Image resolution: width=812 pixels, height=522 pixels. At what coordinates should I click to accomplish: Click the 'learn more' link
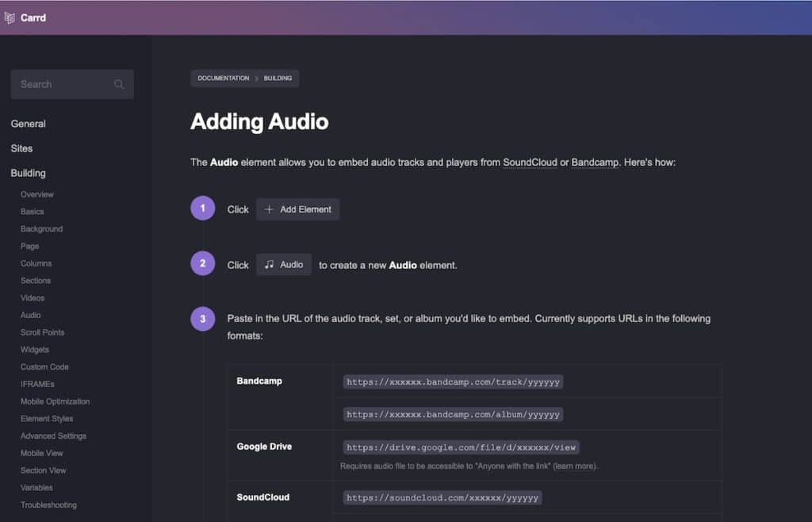tap(575, 466)
